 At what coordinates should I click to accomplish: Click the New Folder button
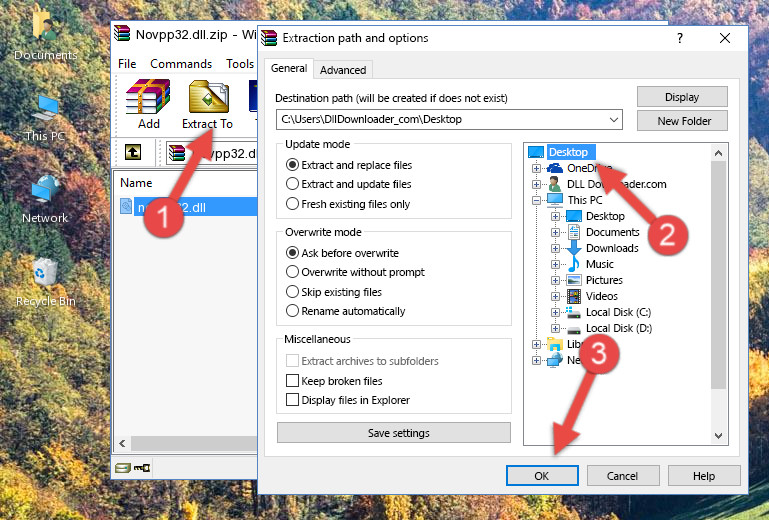click(682, 121)
